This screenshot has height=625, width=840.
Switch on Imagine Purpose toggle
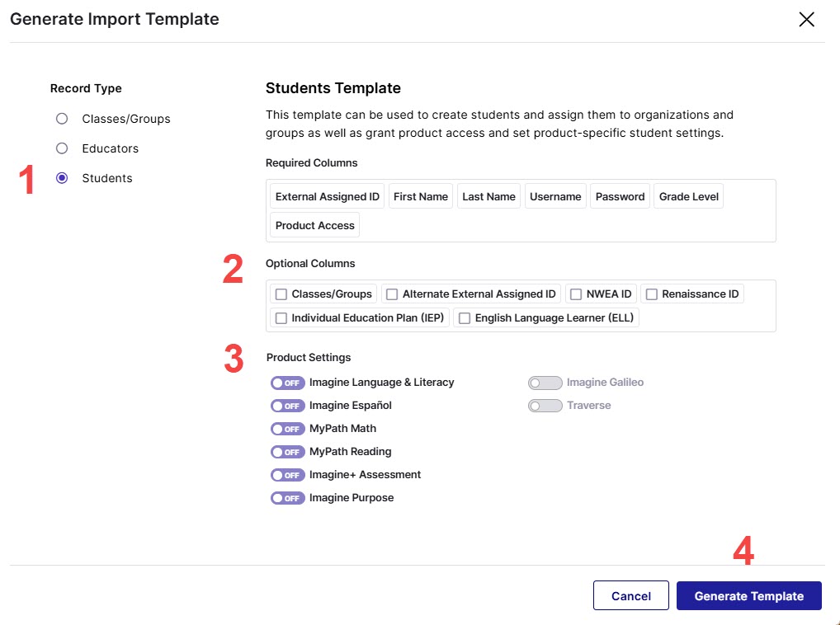(288, 498)
